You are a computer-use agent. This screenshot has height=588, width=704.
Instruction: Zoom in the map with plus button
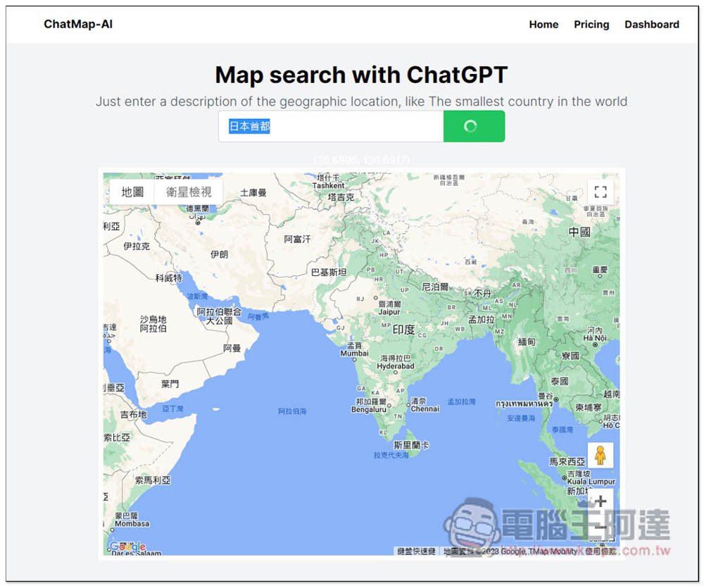pos(601,501)
